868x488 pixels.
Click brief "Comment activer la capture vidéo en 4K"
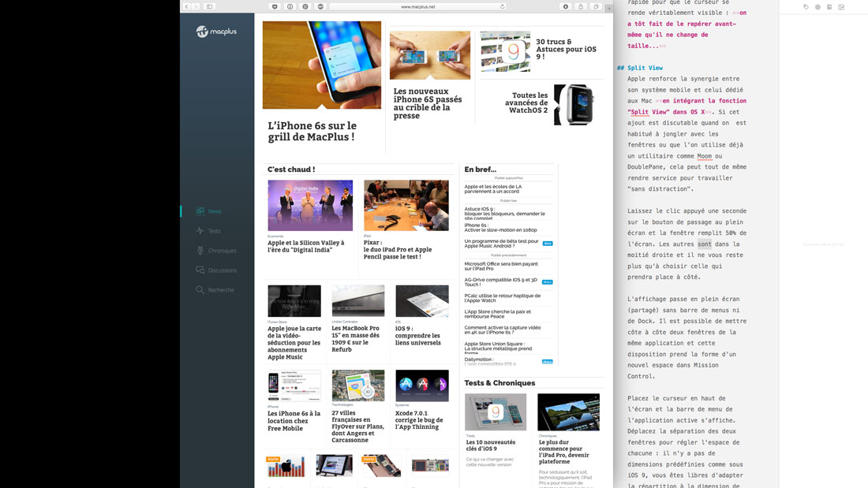502,330
